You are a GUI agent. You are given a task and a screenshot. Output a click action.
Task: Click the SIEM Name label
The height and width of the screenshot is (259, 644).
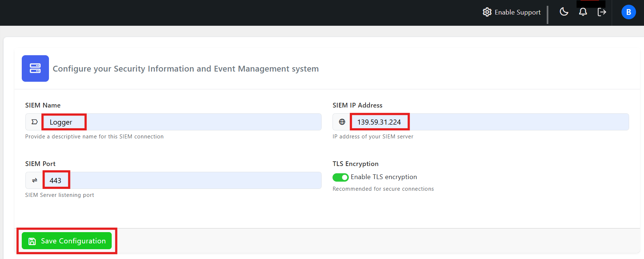tap(43, 105)
